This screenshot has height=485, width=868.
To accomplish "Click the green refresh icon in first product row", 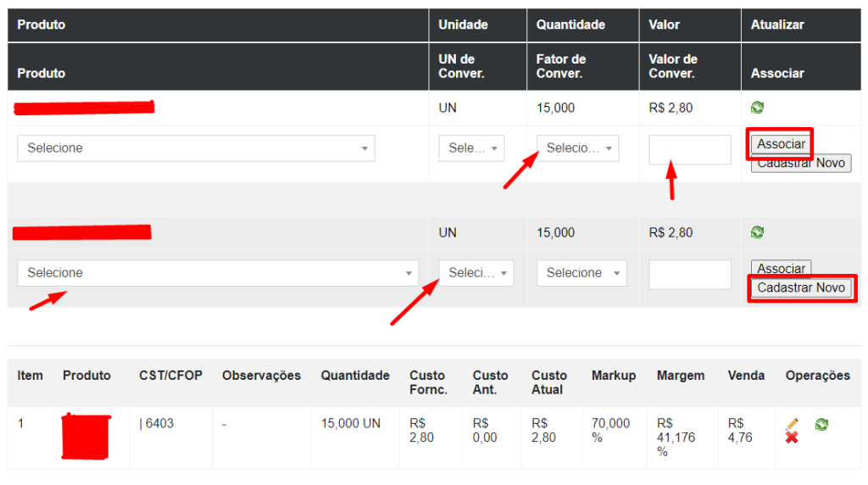I will pos(757,108).
